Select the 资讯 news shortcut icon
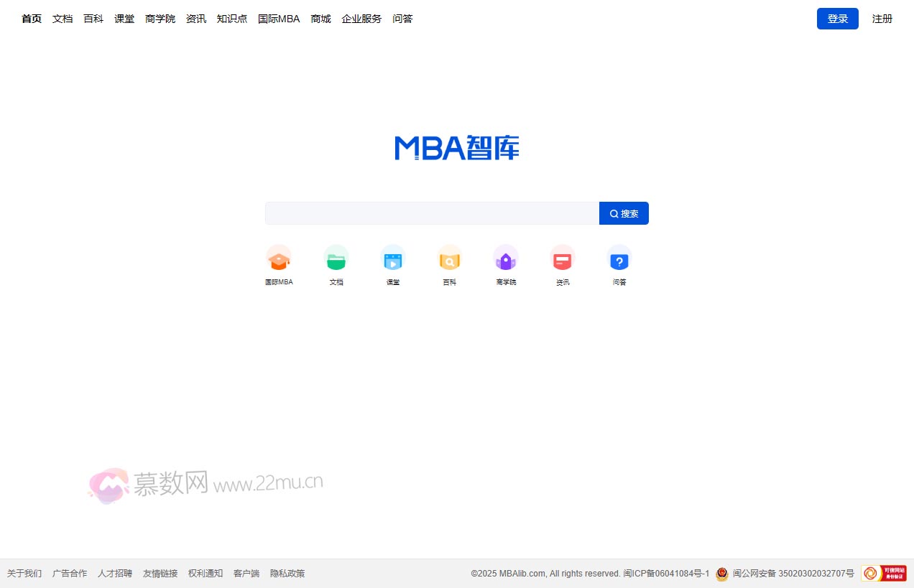The height and width of the screenshot is (588, 914). [563, 260]
